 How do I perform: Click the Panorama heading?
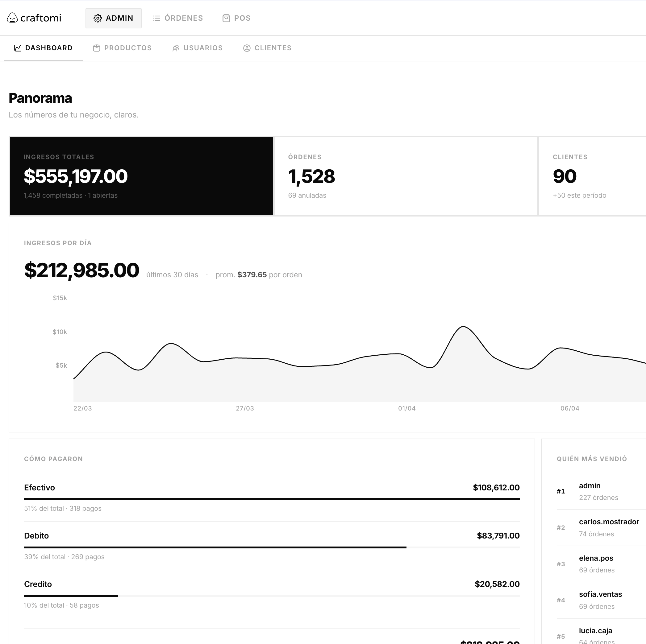(40, 98)
